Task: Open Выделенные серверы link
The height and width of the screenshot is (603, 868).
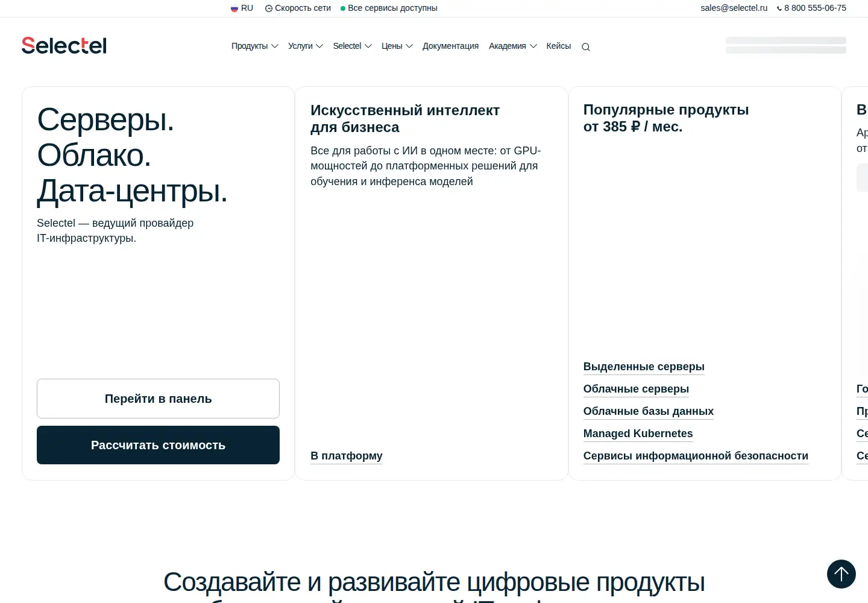Action: point(644,367)
